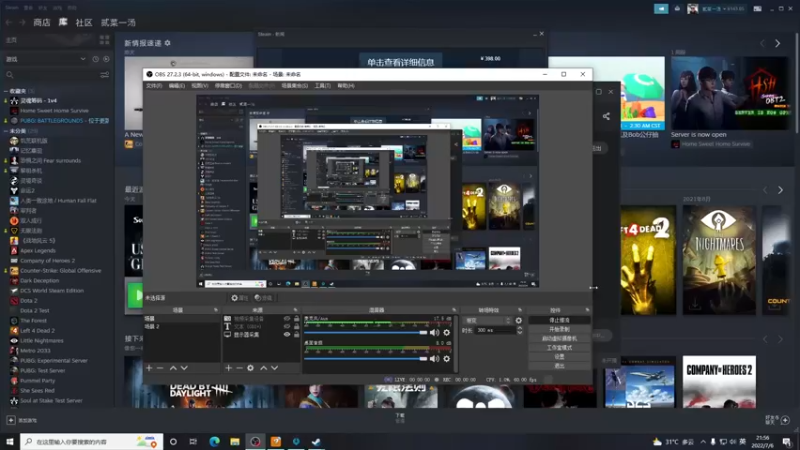
Task: Open news settings gear beside 新情报速递
Action: (x=167, y=43)
